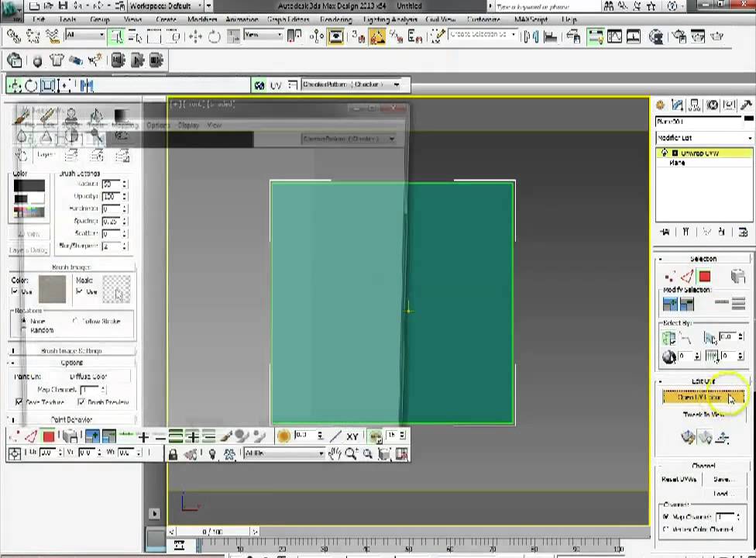
Task: Click the brush Color image swatch
Action: point(52,289)
